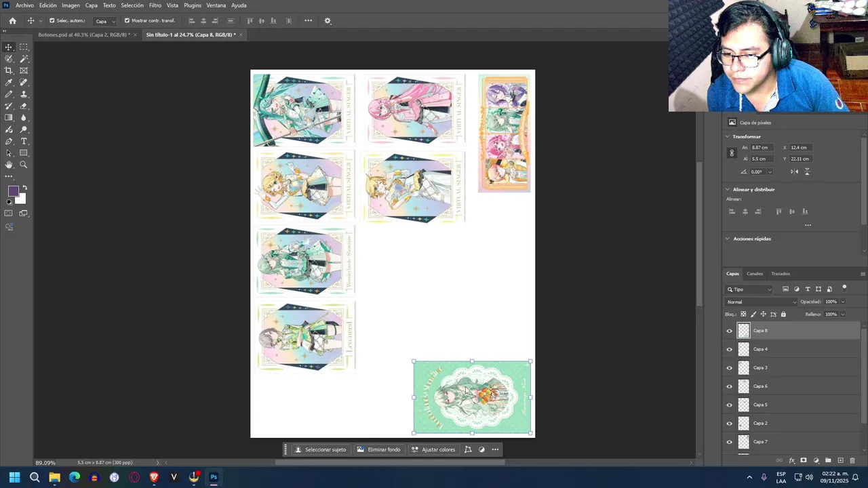Image resolution: width=868 pixels, height=488 pixels.
Task: Hide Capa 5 layer visibility
Action: (x=730, y=405)
